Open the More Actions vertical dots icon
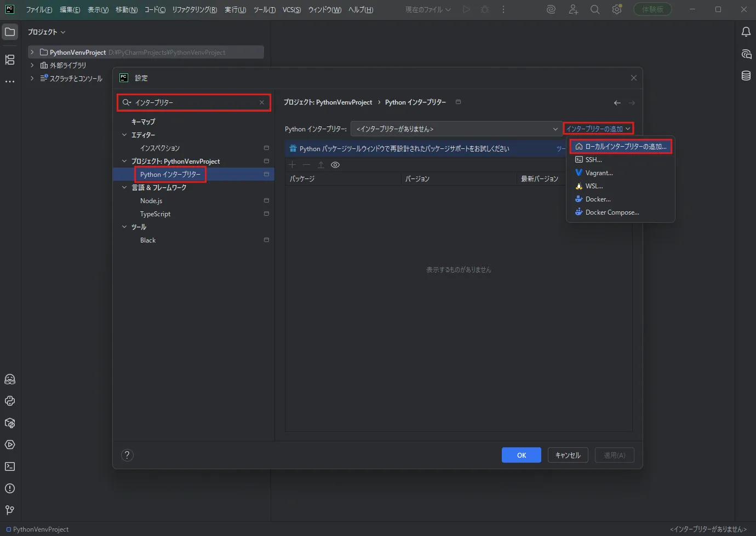Image resolution: width=756 pixels, height=536 pixels. point(503,9)
